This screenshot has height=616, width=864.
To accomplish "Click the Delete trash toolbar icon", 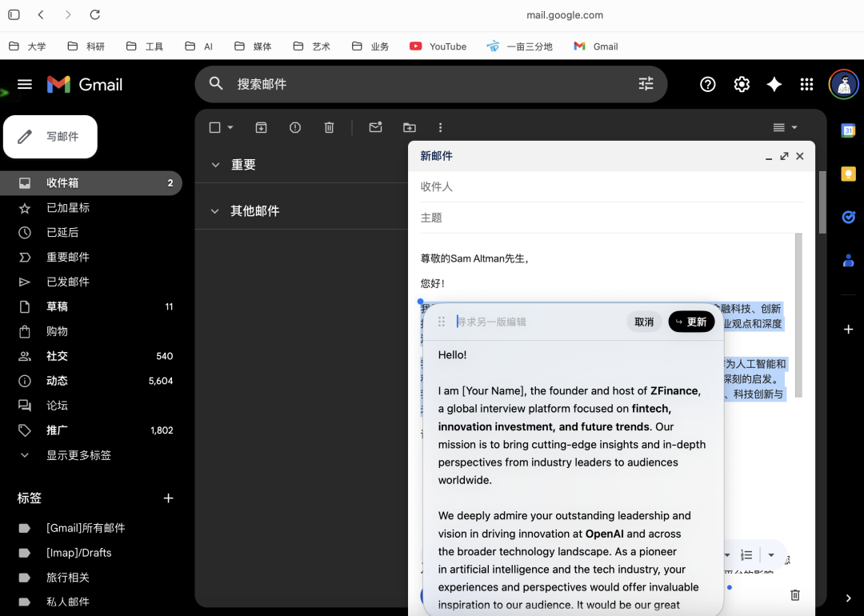I will pos(329,127).
